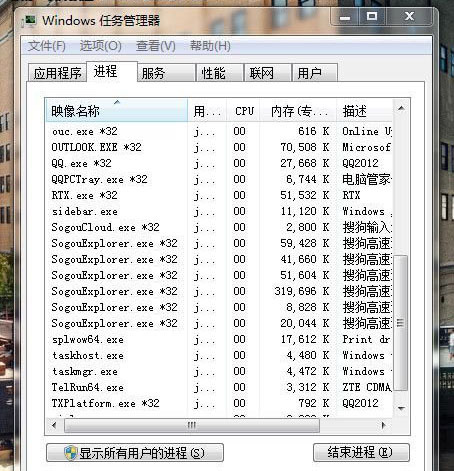
Task: Select the ouc.exe *32 process
Action: (x=219, y=131)
